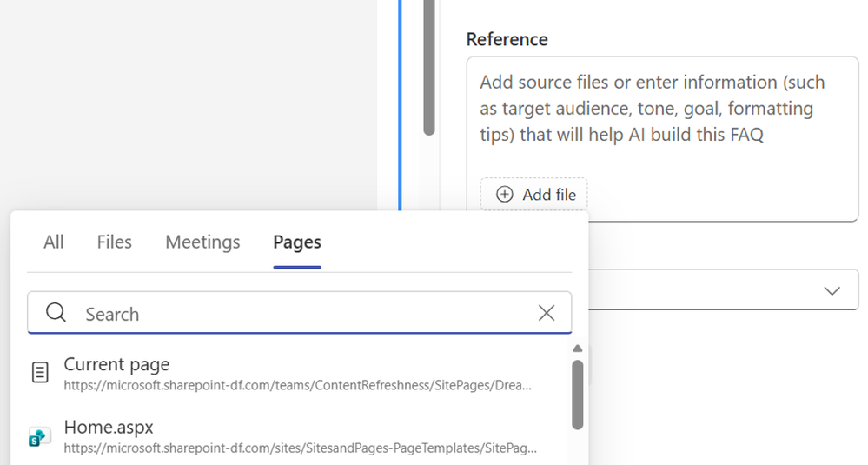Click the panel's vertical scrollbar above the picker

coord(428,68)
